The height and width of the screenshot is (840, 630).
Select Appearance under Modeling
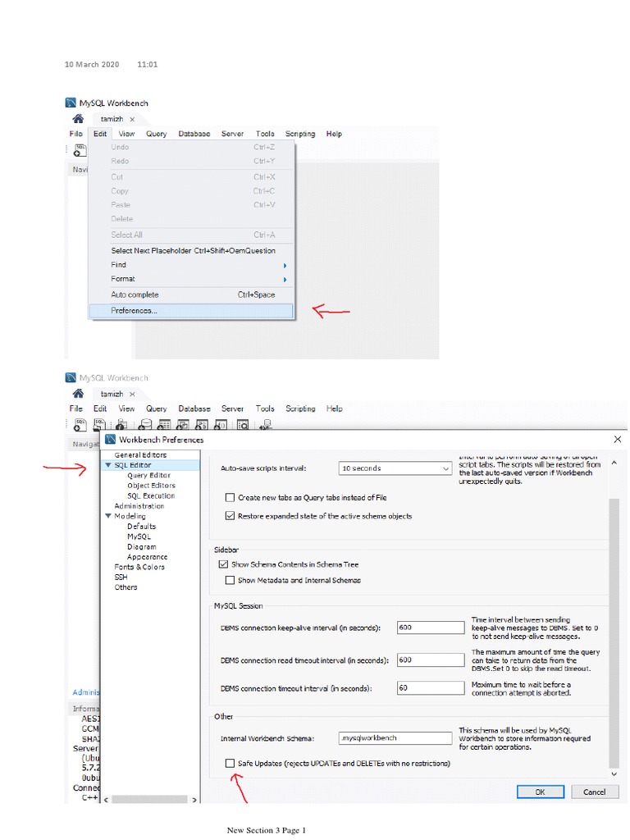coord(148,557)
